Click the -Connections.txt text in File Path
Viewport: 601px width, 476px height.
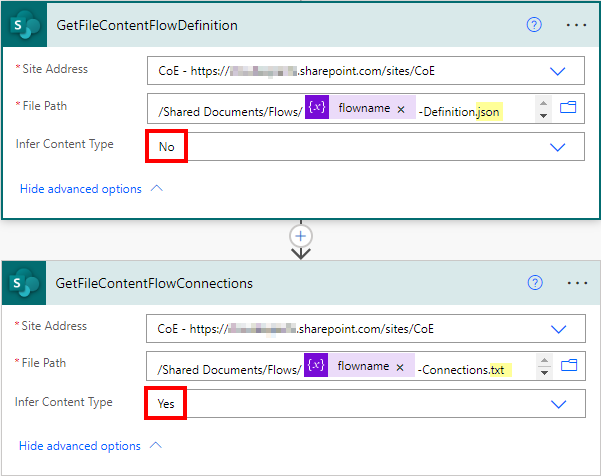(461, 370)
